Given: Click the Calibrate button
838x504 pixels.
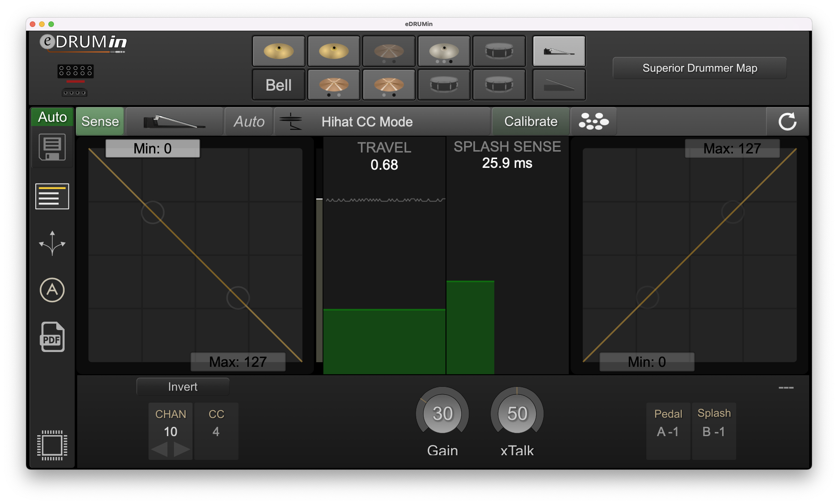Looking at the screenshot, I should click(x=531, y=121).
